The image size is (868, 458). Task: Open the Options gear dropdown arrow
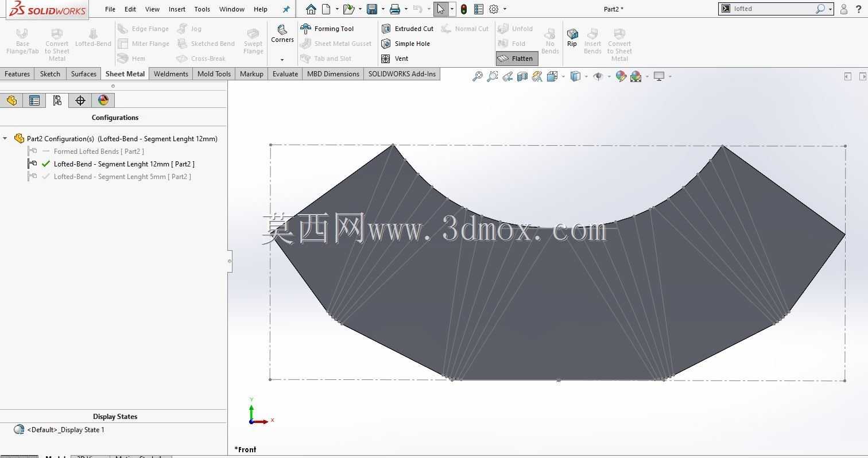coord(505,9)
